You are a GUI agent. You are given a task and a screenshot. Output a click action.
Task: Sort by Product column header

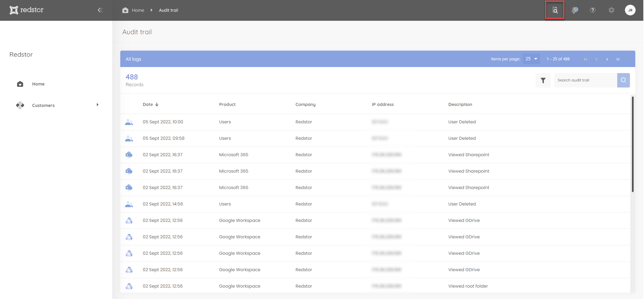(x=227, y=105)
